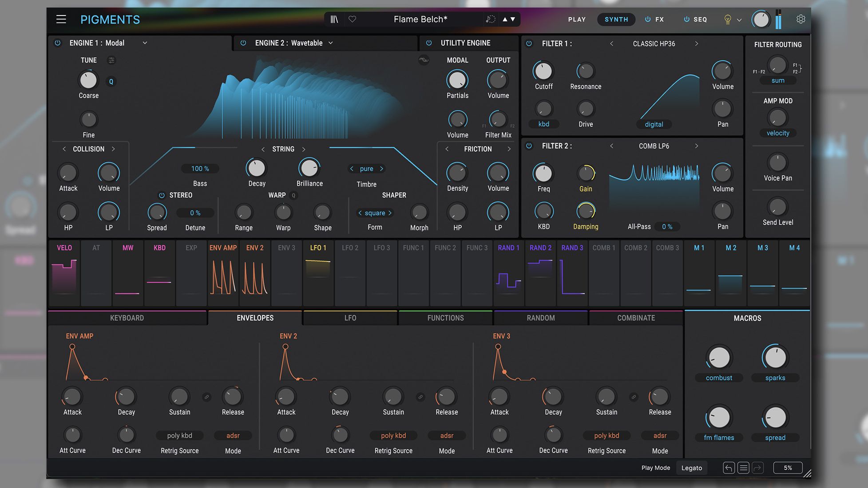Click the sum button in Filter Routing
This screenshot has width=868, height=488.
coord(777,80)
